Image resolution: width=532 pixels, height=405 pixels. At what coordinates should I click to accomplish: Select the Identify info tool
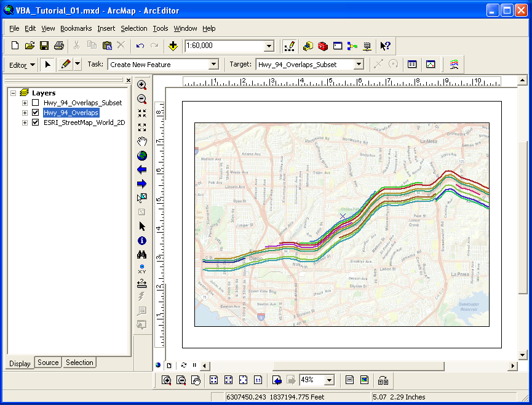coord(142,241)
